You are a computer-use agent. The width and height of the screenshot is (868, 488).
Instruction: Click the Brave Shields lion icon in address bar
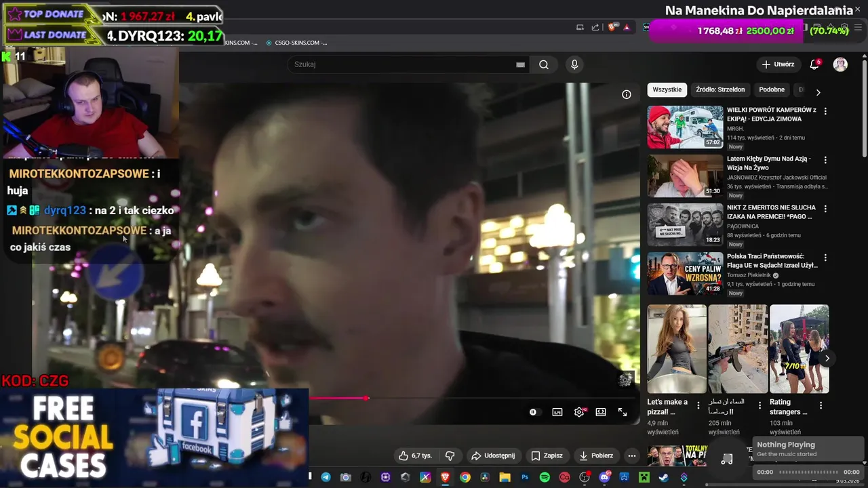(612, 27)
